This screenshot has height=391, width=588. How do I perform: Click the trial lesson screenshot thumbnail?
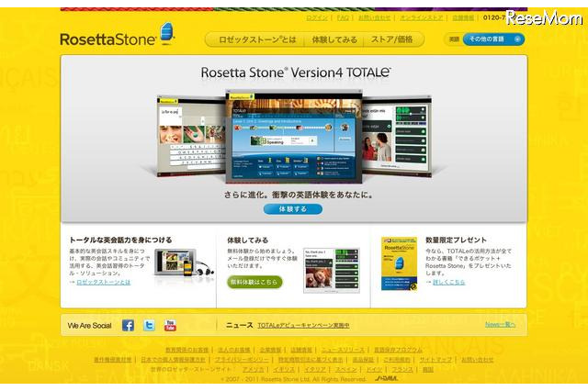tap(332, 270)
